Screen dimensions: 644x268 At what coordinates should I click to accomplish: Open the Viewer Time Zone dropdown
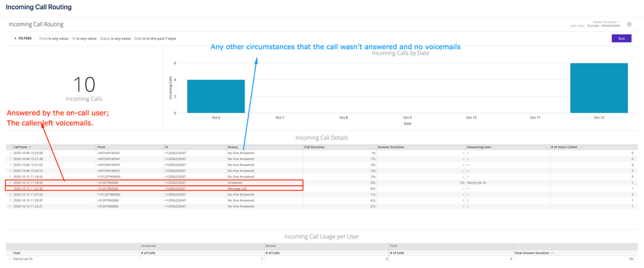[606, 21]
